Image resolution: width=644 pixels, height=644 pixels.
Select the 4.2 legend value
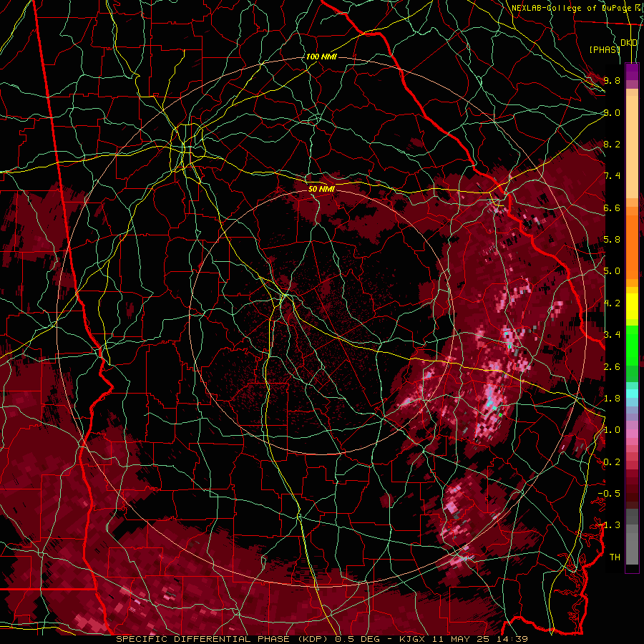pyautogui.click(x=612, y=303)
